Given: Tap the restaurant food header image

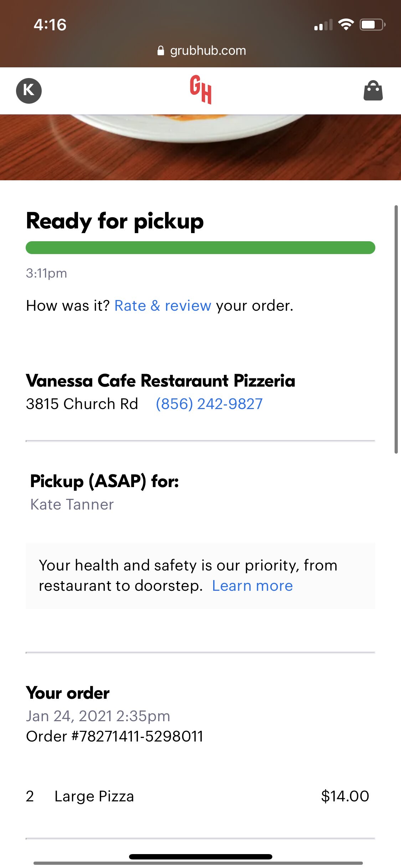Looking at the screenshot, I should [200, 147].
